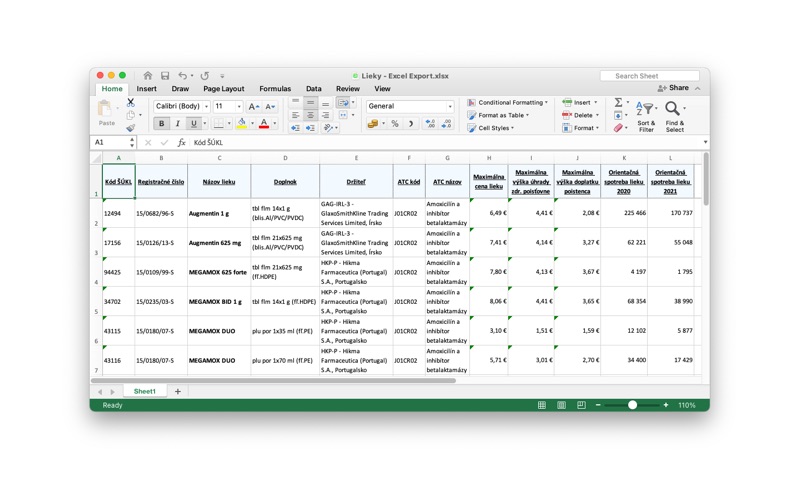800x500 pixels.
Task: Redo the last action
Action: click(x=205, y=76)
